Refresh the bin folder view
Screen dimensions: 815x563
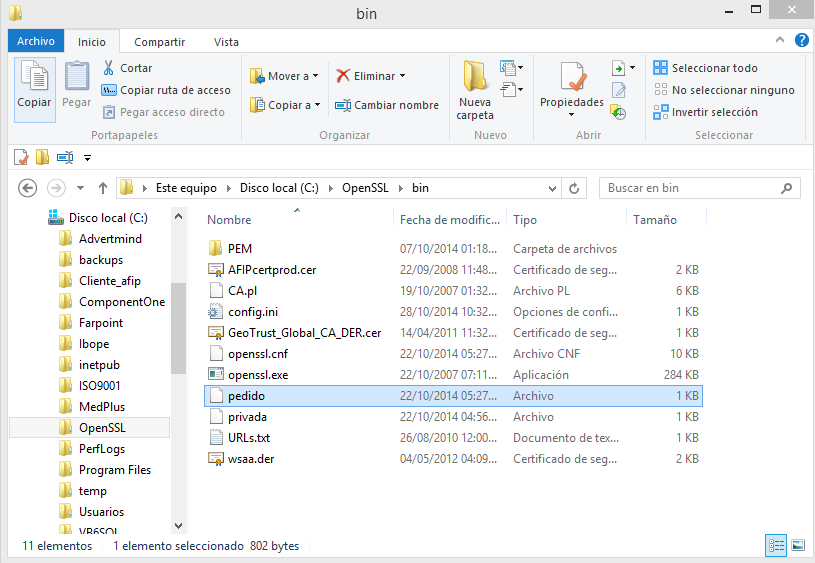(x=574, y=188)
